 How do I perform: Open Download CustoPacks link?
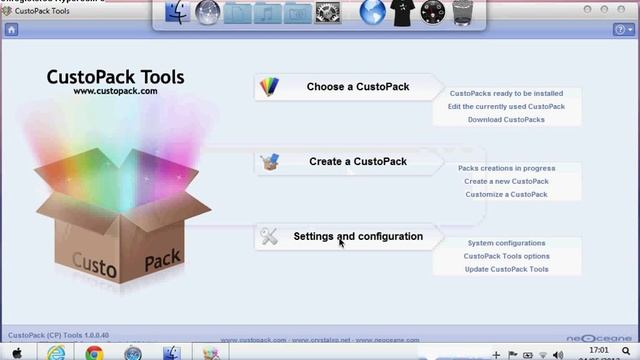(506, 120)
